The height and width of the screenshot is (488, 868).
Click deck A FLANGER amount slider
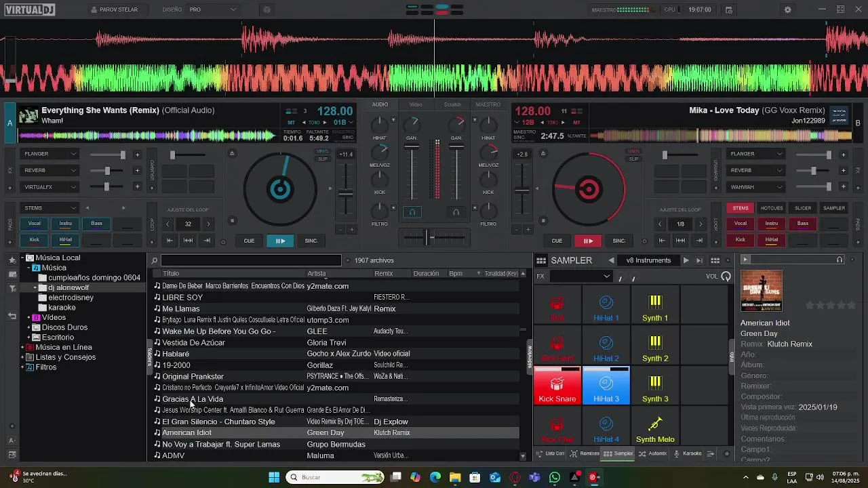(108, 155)
